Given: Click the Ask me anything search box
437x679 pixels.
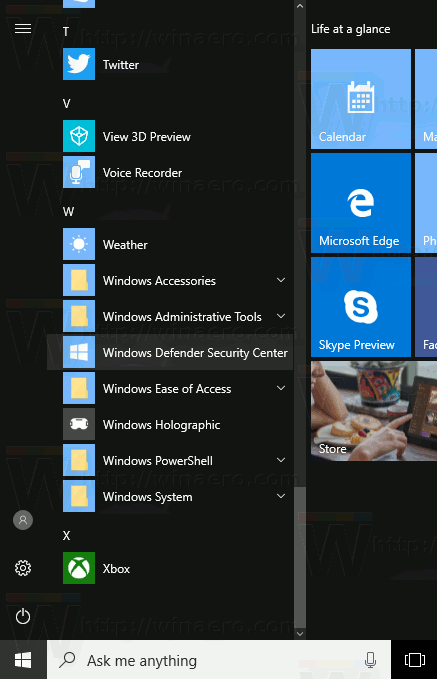Looking at the screenshot, I should (219, 660).
